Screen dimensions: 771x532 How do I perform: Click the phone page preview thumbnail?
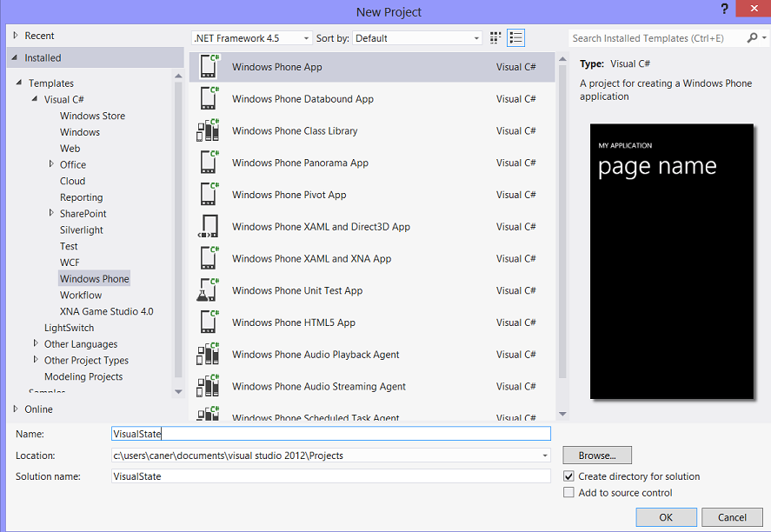coord(672,261)
